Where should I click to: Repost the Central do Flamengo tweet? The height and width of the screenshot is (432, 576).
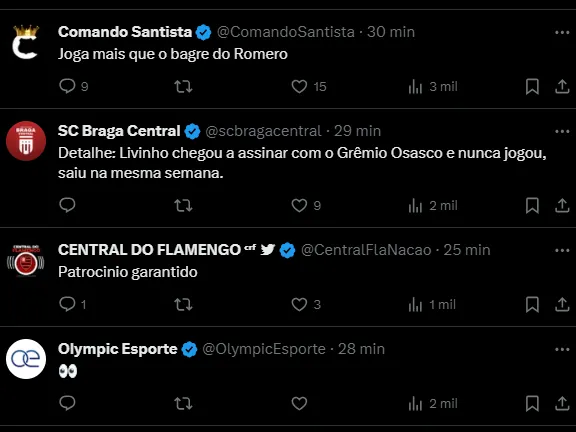tap(183, 305)
